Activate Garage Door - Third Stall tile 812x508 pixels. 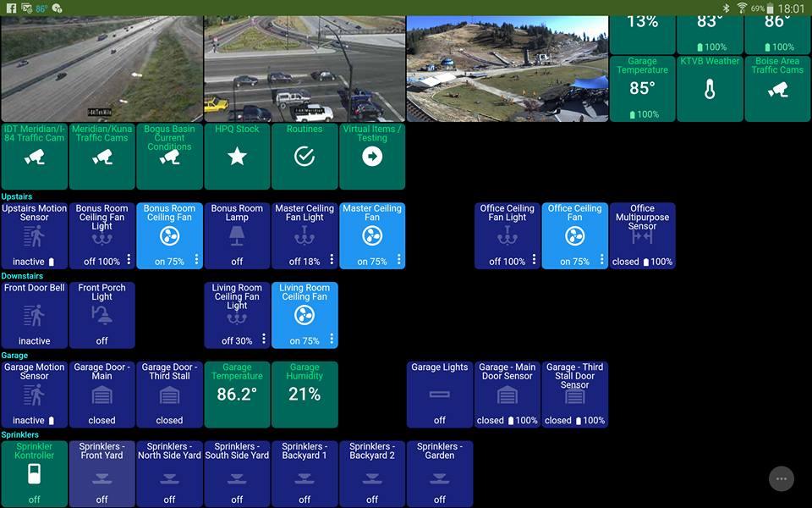pos(169,395)
